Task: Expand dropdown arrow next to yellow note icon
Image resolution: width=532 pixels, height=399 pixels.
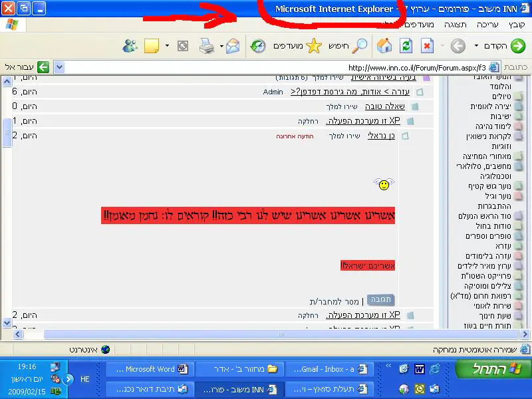Action: tap(167, 46)
